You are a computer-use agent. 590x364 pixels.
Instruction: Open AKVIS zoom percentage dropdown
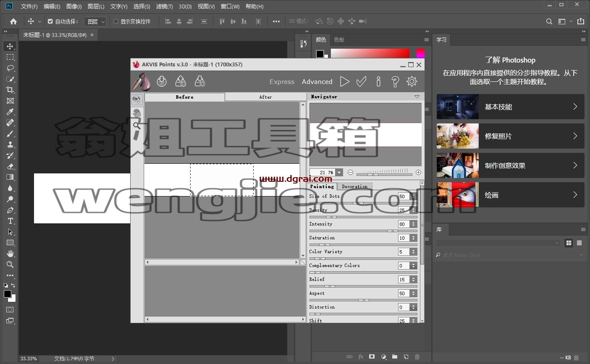339,172
